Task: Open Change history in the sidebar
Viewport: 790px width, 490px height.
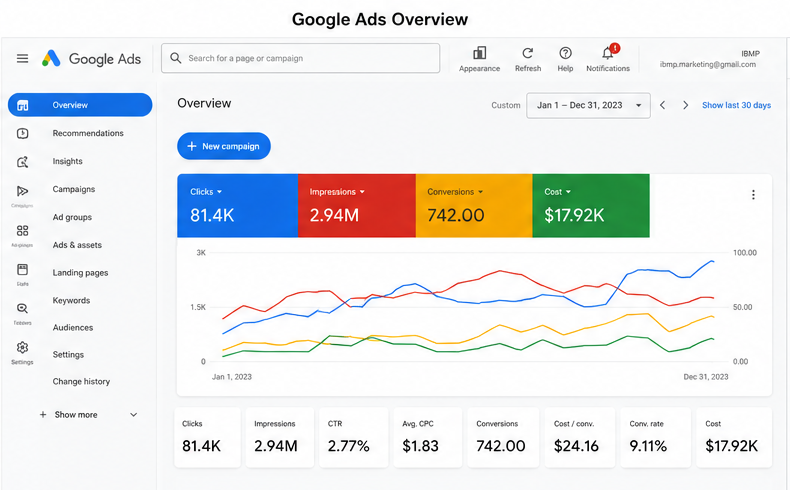Action: (x=81, y=381)
